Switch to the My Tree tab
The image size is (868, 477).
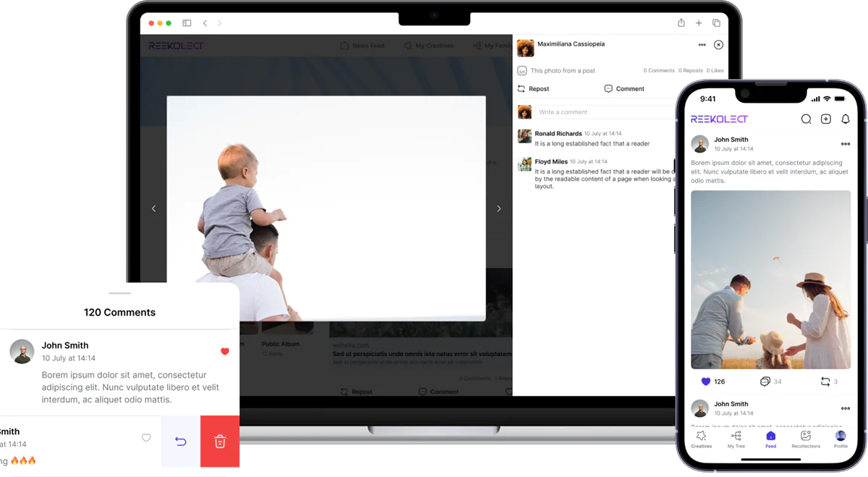coord(736,439)
